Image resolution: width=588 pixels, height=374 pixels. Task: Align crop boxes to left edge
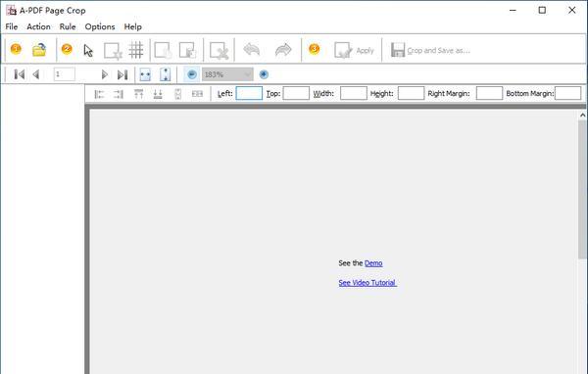coord(99,94)
